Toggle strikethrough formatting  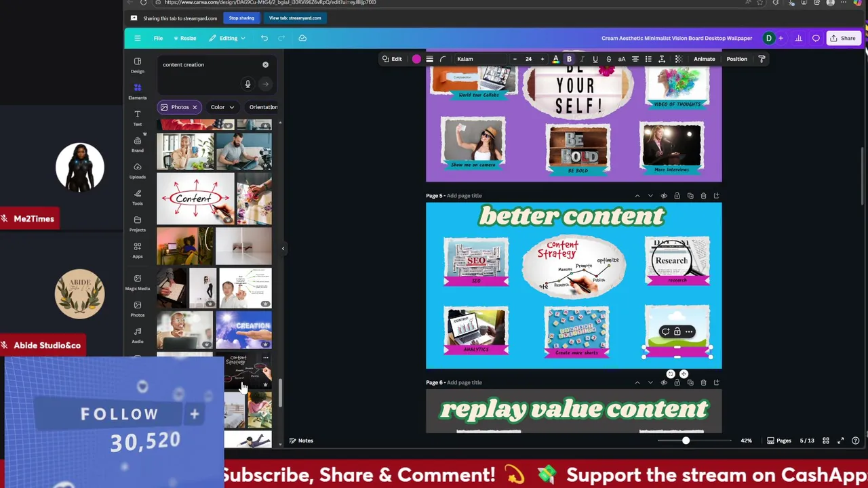click(x=608, y=59)
